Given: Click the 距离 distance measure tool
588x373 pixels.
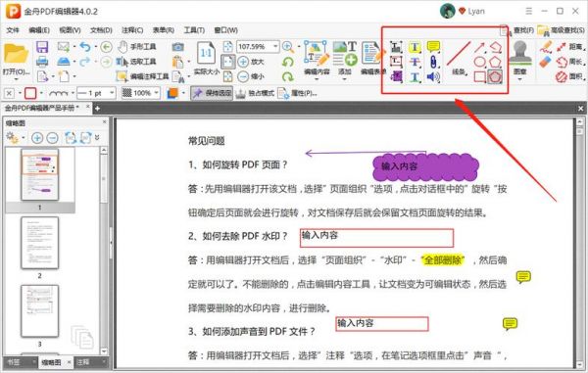Looking at the screenshot, I should pos(570,47).
